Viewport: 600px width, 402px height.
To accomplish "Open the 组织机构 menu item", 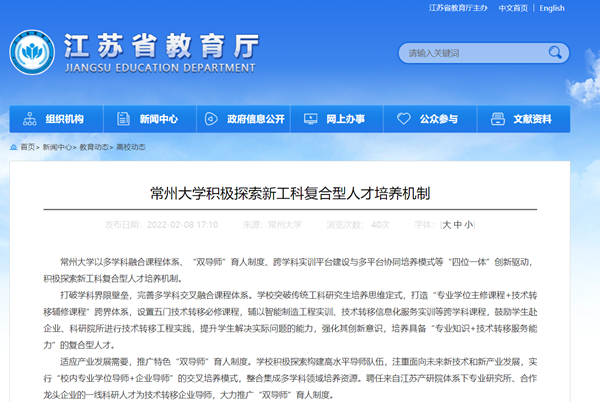I will (64, 119).
